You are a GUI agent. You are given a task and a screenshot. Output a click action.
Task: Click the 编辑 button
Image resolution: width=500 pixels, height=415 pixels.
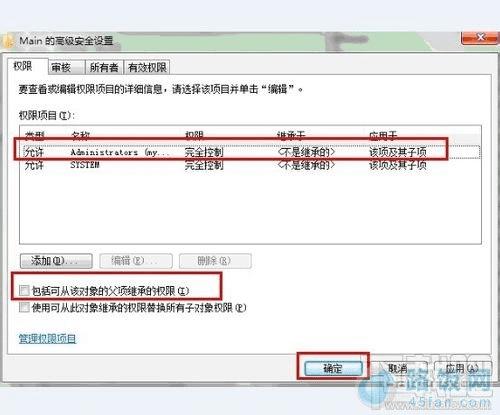tap(136, 261)
